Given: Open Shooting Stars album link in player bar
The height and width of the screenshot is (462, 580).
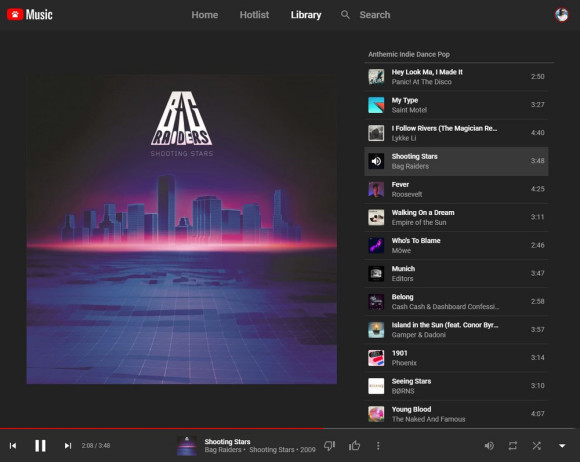Looking at the screenshot, I should pos(272,450).
